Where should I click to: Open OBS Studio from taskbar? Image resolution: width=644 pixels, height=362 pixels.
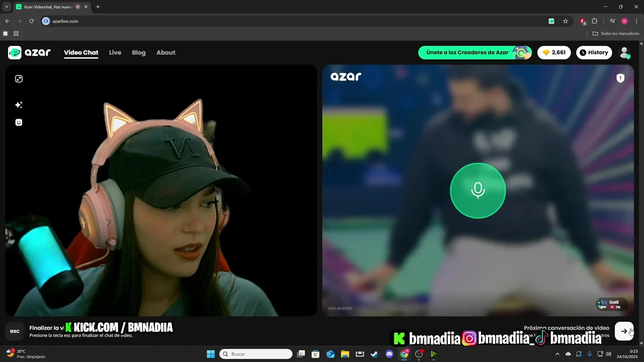click(x=419, y=354)
